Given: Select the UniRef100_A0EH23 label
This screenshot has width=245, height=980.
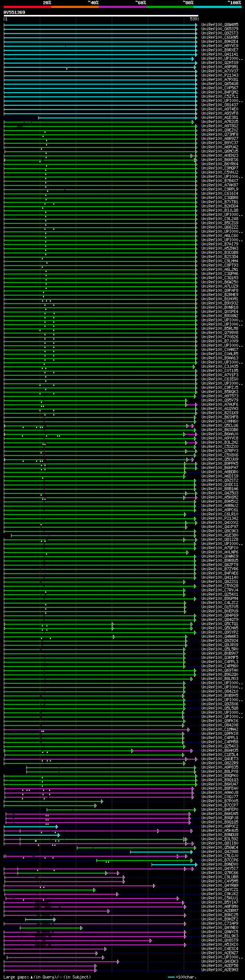Looking at the screenshot, I should tap(220, 156).
